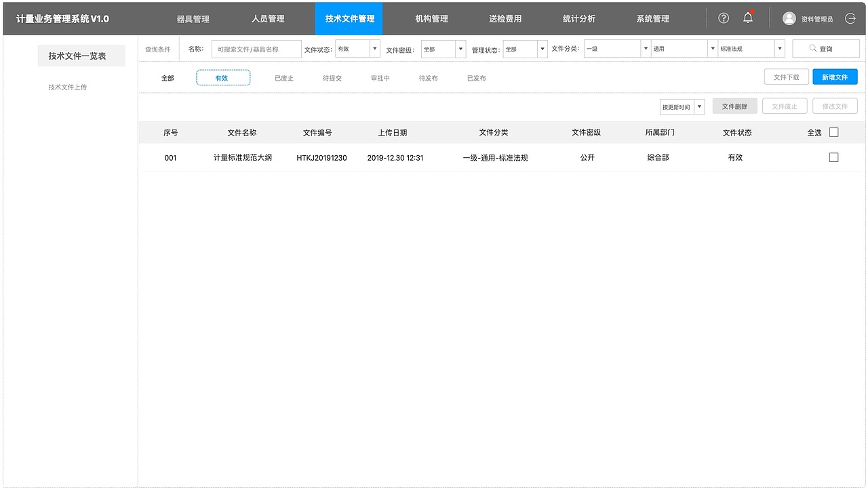Go to 统计分析 menu
Screen dimensions: 868x490
(x=579, y=19)
